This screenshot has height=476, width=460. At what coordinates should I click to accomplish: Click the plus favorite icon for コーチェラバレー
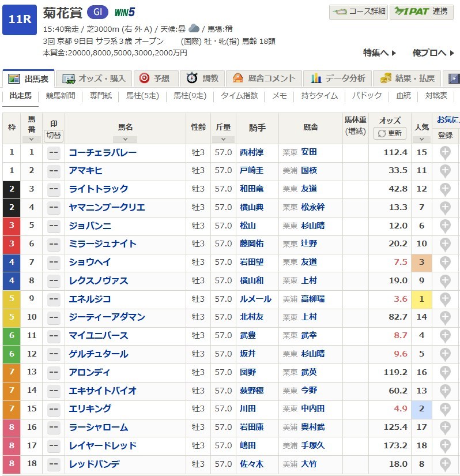[x=445, y=152]
